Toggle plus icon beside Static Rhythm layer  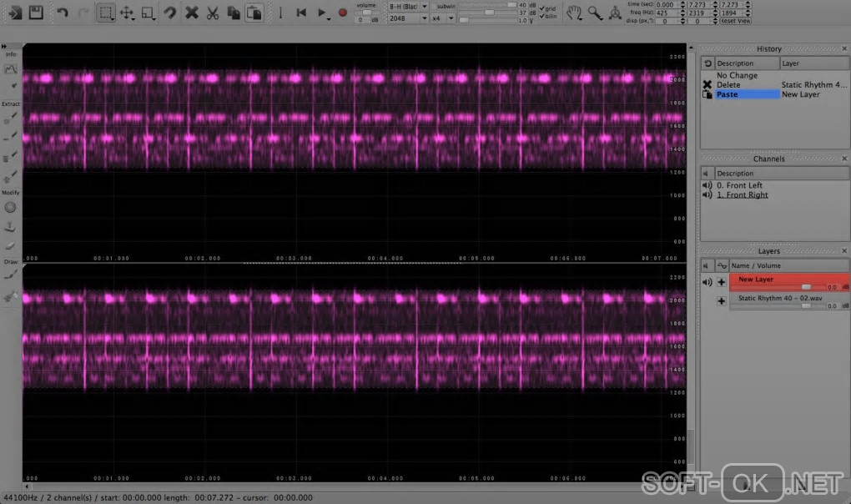coord(722,301)
